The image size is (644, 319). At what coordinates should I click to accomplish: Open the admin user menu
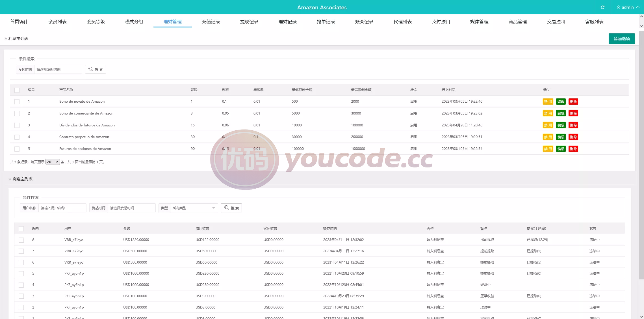[x=628, y=7]
